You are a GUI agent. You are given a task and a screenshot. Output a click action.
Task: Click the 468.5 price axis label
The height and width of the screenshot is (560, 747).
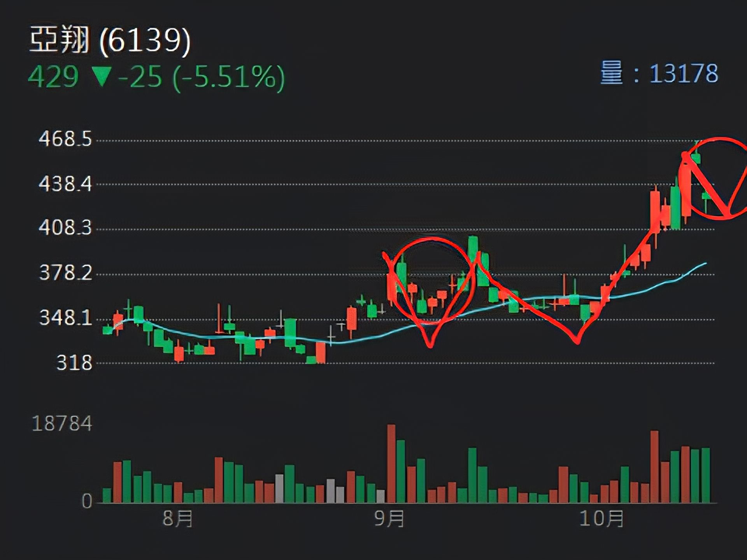pos(65,139)
